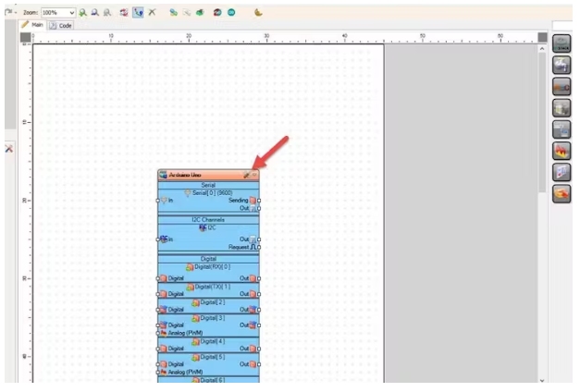
Task: Click the board selection tool icon on Arduino Uno
Action: (x=246, y=174)
